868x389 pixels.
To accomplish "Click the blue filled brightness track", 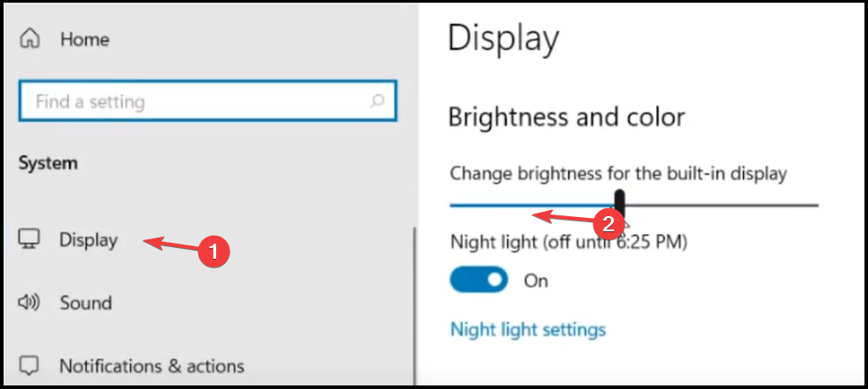I will [532, 205].
